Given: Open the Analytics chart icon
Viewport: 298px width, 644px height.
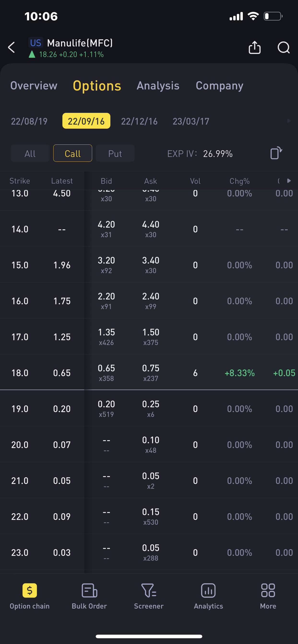Looking at the screenshot, I should [208, 591].
